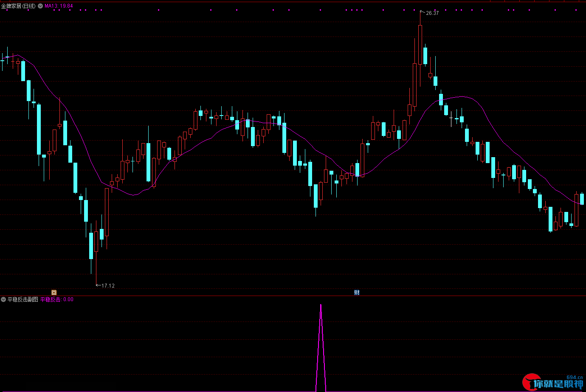Viewport: 586px width, 392px height.
Task: Click the red candlestick at the 17.12 low
Action: [96, 242]
